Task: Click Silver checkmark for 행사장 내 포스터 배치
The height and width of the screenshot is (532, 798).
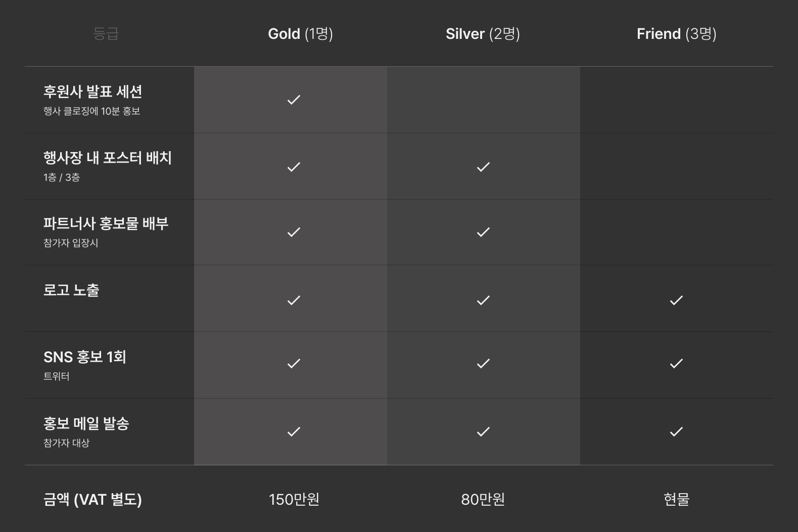Action: (x=483, y=167)
